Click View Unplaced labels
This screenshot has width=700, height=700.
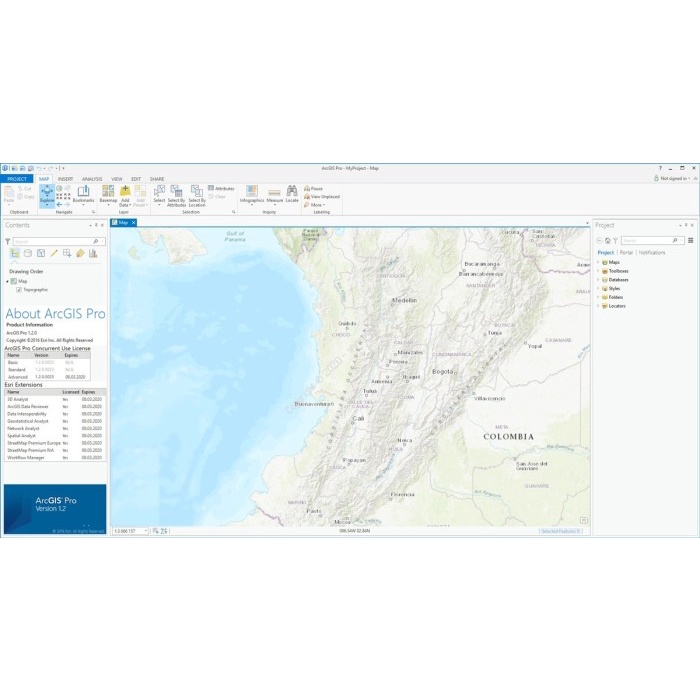(x=322, y=196)
